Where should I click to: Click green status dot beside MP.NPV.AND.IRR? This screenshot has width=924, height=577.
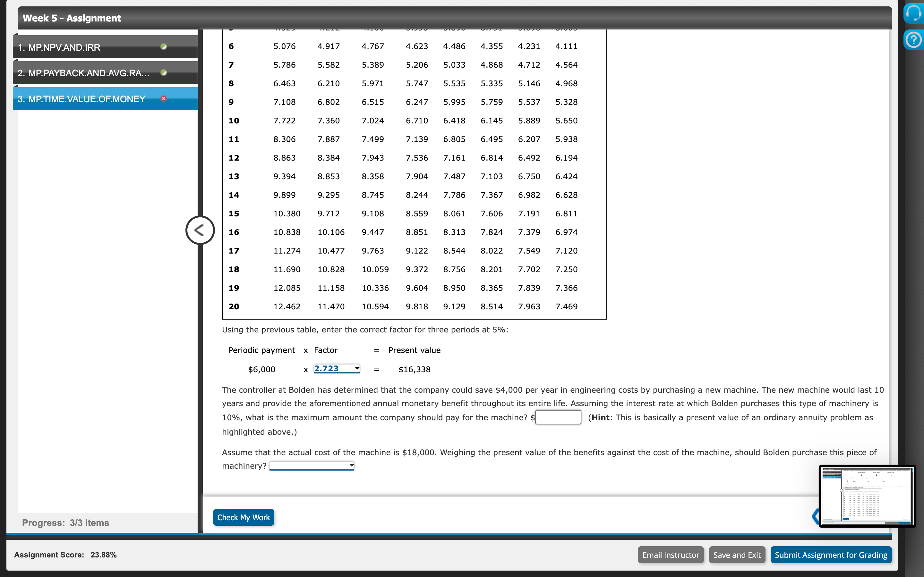coord(163,46)
